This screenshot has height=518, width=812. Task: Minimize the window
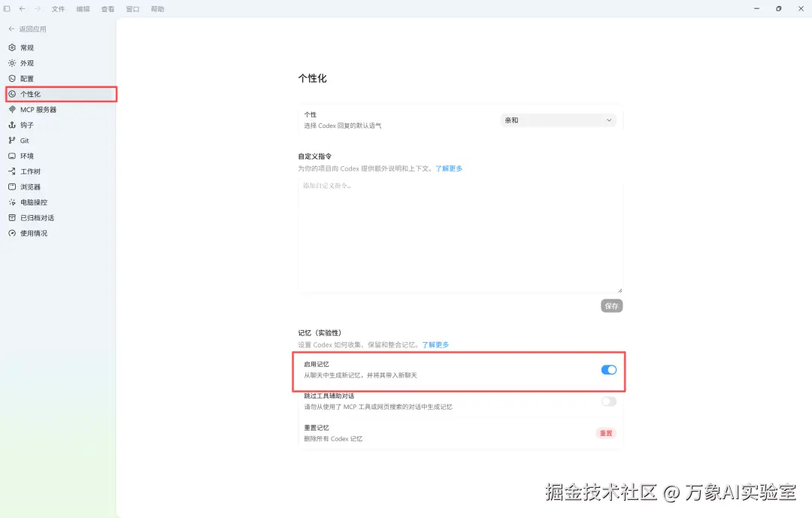coord(756,9)
